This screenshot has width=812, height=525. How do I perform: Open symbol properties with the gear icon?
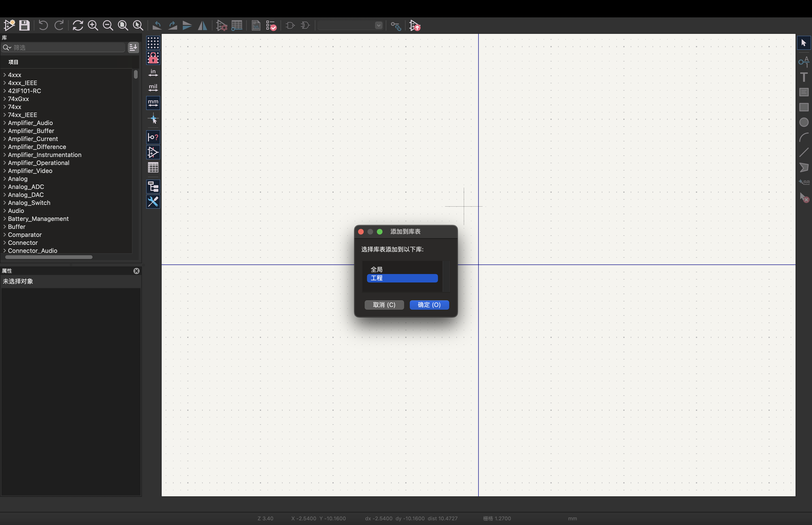[222, 25]
